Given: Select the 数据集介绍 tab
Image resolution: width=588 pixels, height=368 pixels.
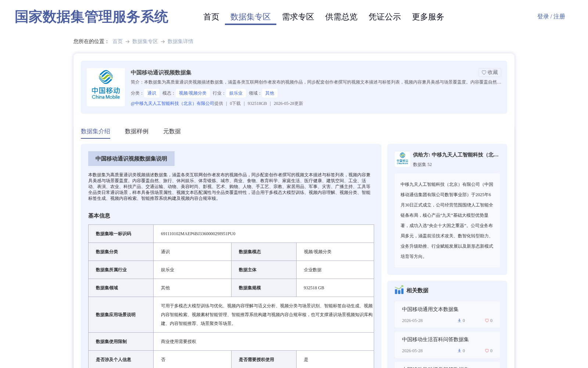Looking at the screenshot, I should tap(96, 131).
